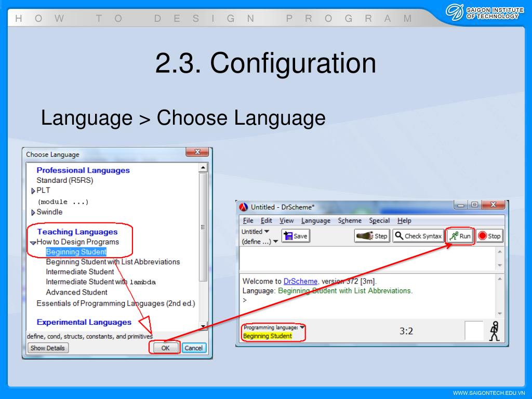The width and height of the screenshot is (532, 399).
Task: Stop execution with the Stop button
Action: 489,236
